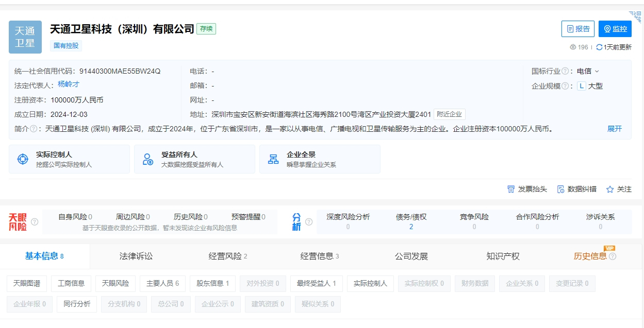Screen dimensions: 644x328
Task: Click the person icon on the 受益所有人 card
Action: [x=148, y=159]
